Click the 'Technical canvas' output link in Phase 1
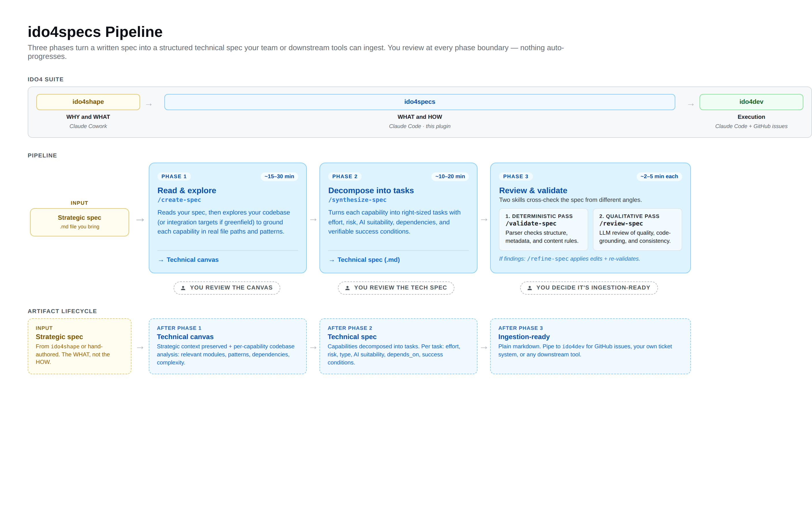812x519 pixels. (x=193, y=260)
